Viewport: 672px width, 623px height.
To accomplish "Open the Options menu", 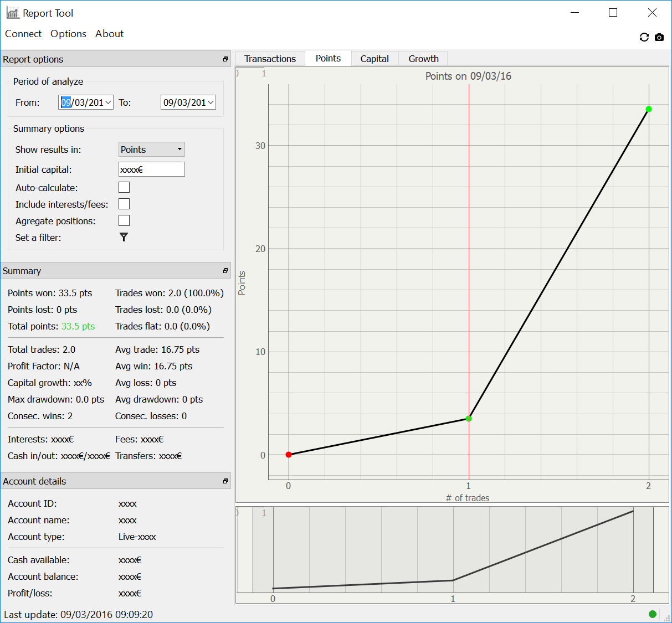I will click(68, 34).
